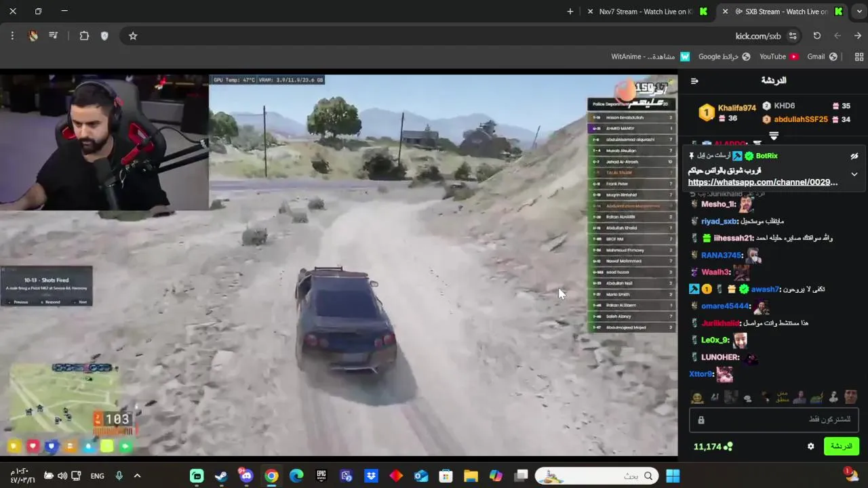Close the SXB Stream tab
Screen dimensions: 868x488
coord(725,12)
